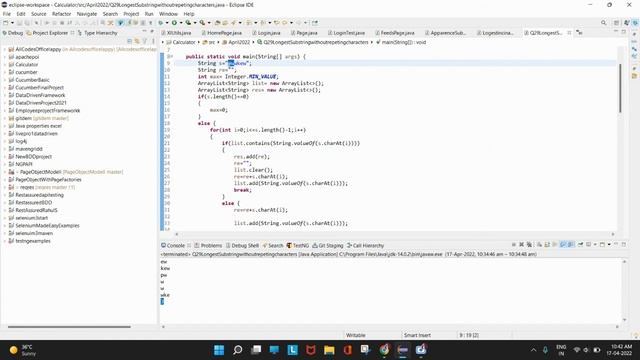Open Project Explorer filter icon
Screen dimensions: 640x360
145,41
